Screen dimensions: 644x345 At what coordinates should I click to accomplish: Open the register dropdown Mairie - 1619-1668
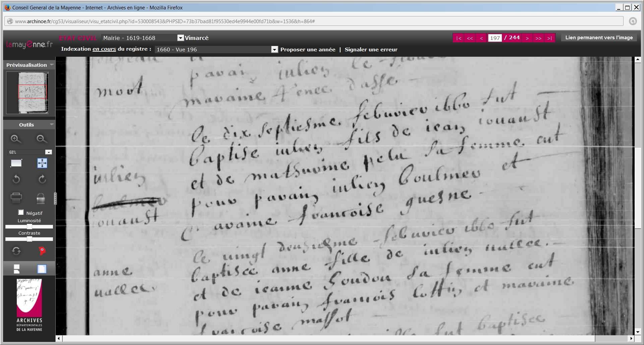pyautogui.click(x=180, y=38)
